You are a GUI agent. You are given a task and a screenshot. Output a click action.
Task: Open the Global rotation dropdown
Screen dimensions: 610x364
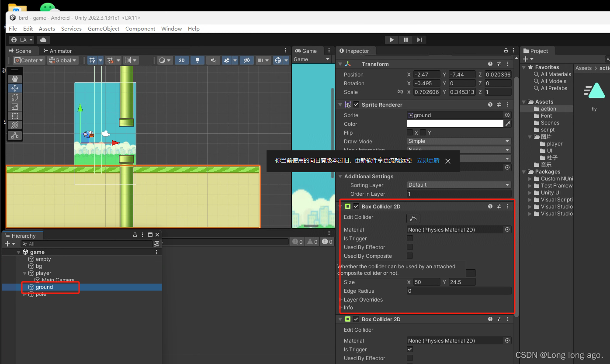(x=62, y=60)
